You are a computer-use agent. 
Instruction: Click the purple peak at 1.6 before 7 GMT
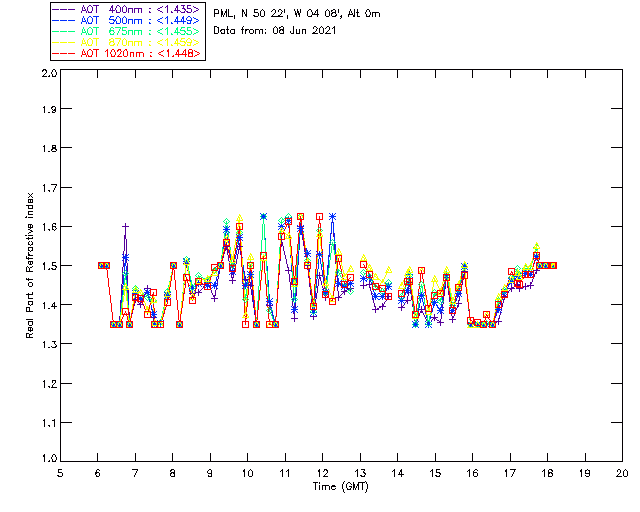pos(125,227)
